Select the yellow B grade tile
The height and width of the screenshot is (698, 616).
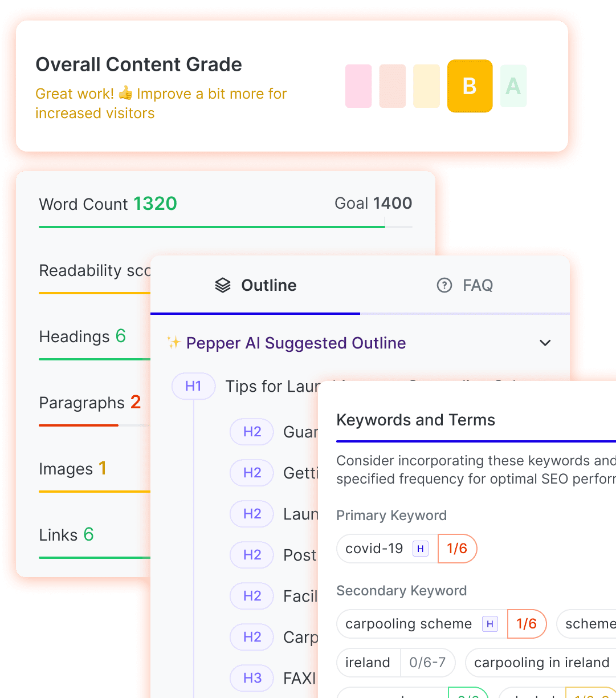point(470,86)
